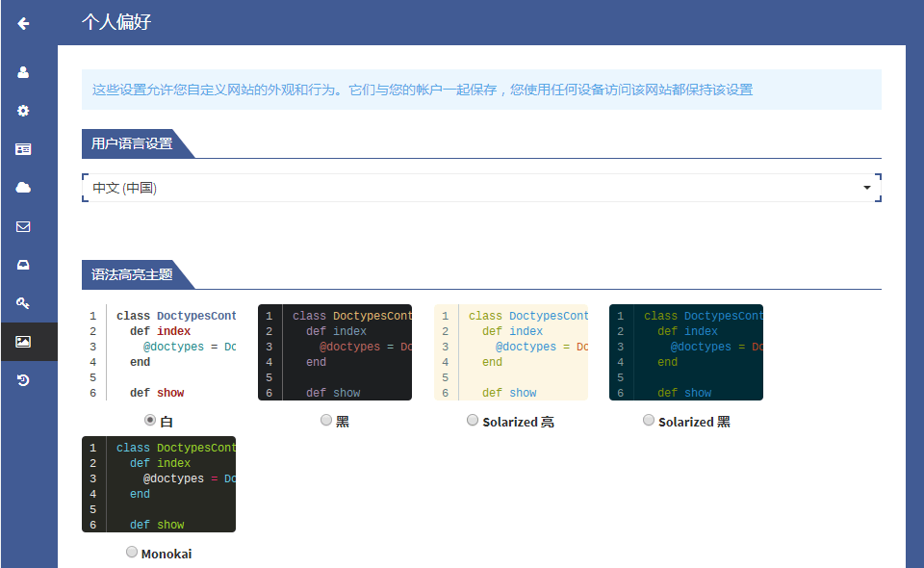Select the 黑 theme radio button
This screenshot has height=568, width=924.
326,420
